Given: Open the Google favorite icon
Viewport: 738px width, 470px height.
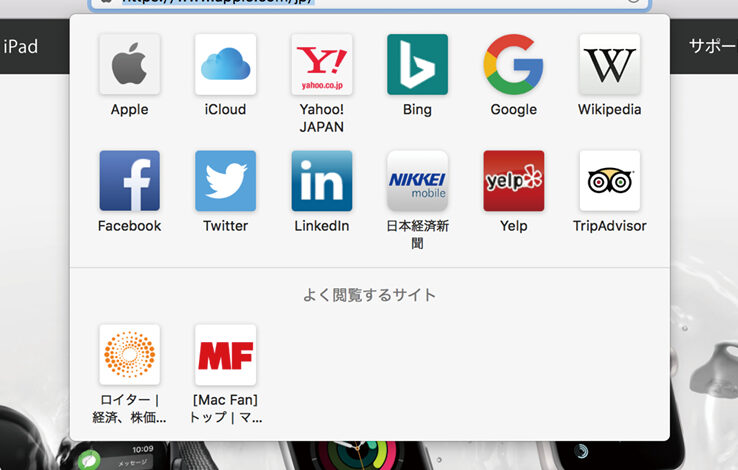Looking at the screenshot, I should click(513, 64).
